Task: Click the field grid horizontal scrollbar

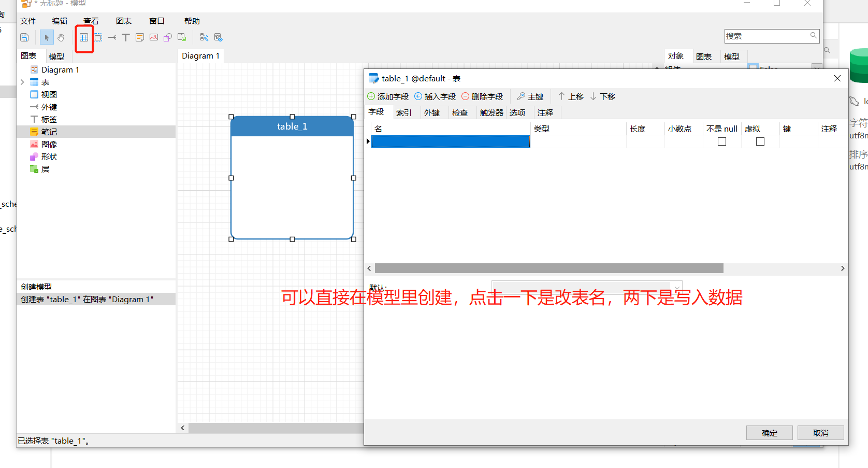Action: click(x=549, y=268)
